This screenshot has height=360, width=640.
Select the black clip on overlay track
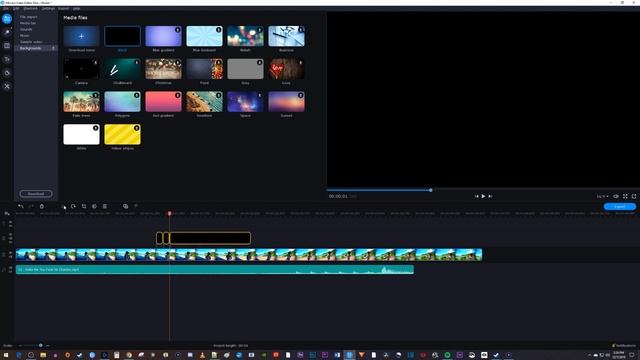pos(210,238)
